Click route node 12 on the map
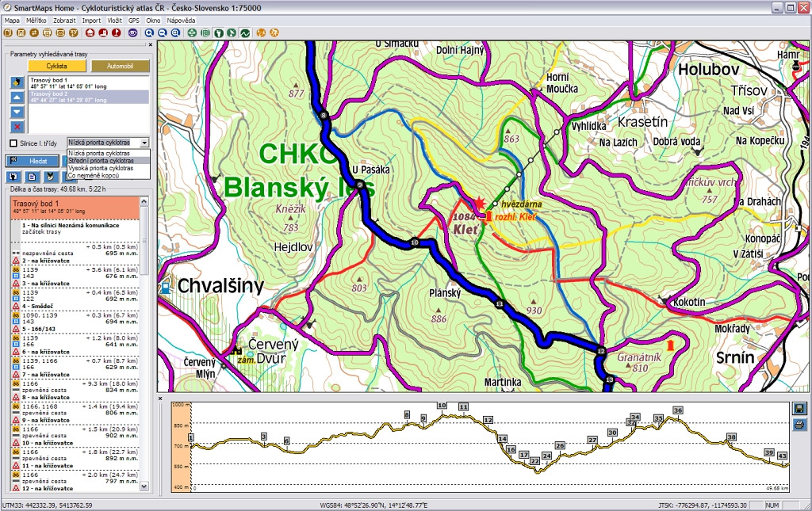The width and height of the screenshot is (812, 511). click(601, 351)
